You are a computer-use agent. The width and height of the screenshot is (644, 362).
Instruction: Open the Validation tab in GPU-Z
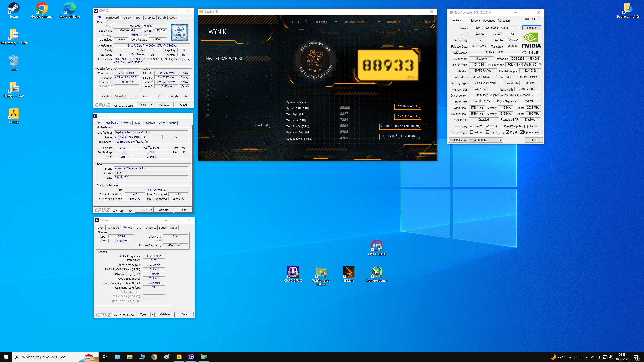tap(504, 20)
